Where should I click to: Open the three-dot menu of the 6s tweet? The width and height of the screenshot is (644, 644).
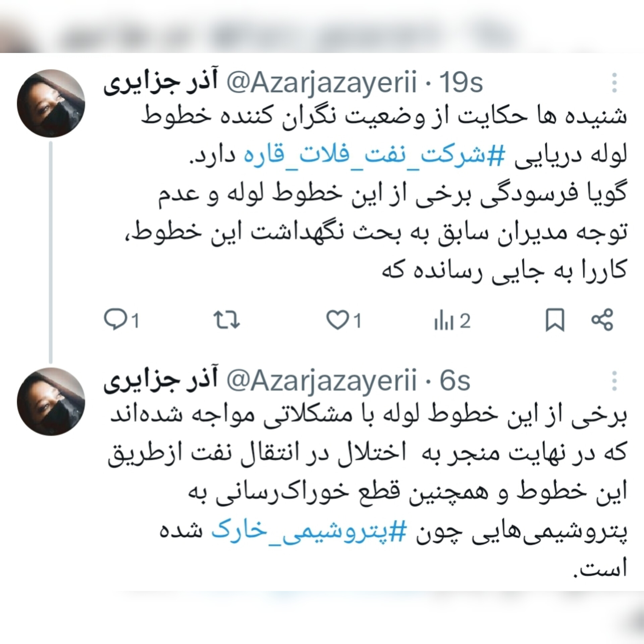coord(614,381)
